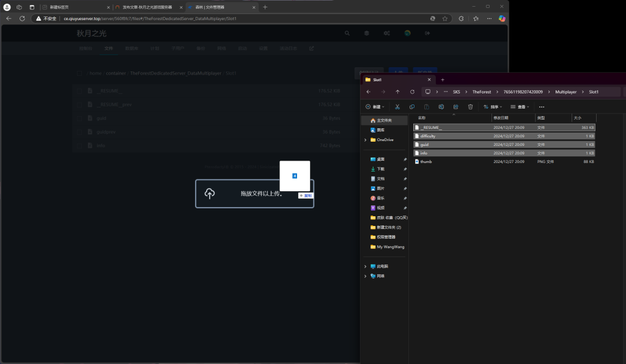The width and height of the screenshot is (626, 364).
Task: Click the Rename icon in Explorer toolbar
Action: 441,107
